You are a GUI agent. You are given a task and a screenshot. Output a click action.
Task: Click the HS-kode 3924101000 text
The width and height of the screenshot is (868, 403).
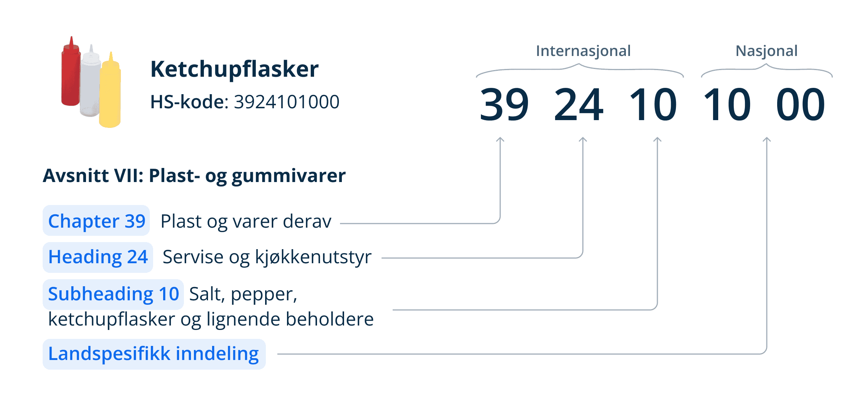tap(245, 102)
